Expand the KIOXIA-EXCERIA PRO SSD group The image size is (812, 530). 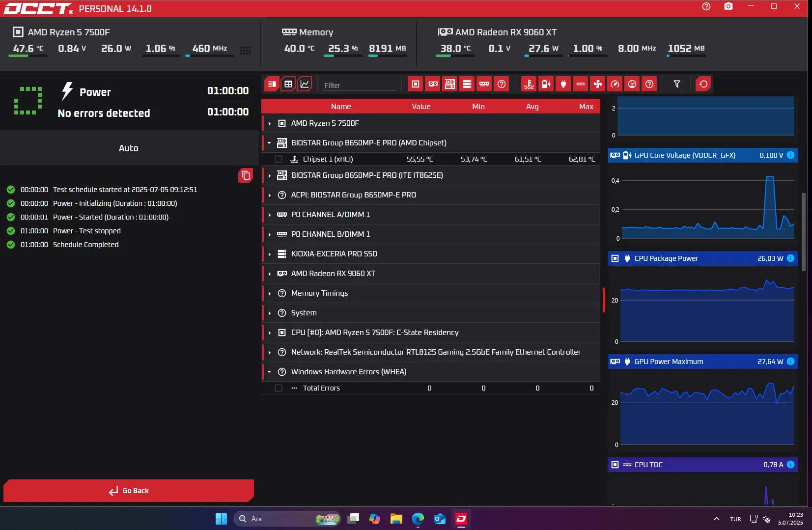[270, 254]
